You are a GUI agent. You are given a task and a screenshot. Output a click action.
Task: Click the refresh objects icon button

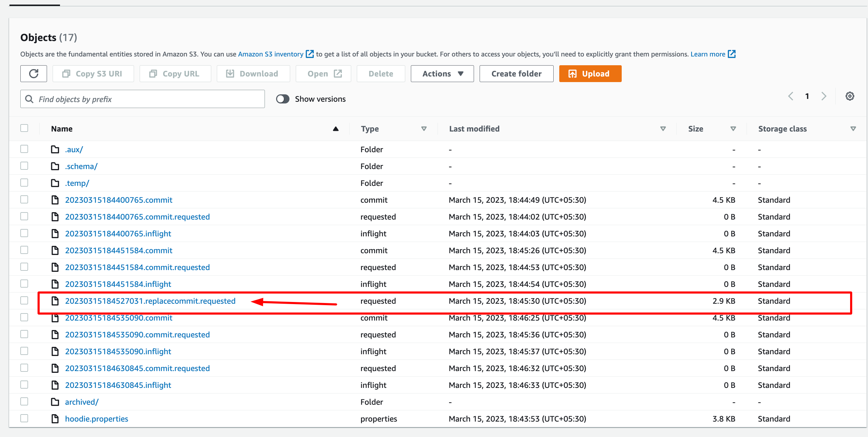point(34,74)
